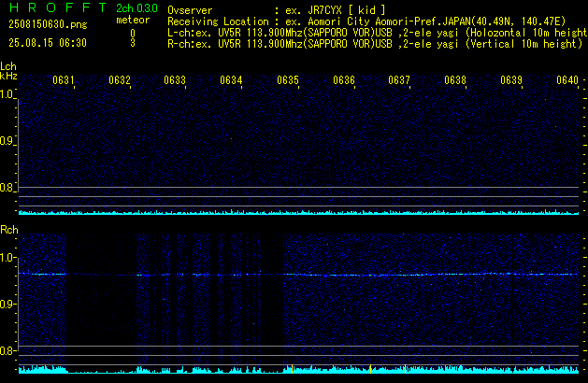
Task: Click the meteor count value 0
Action: (133, 34)
